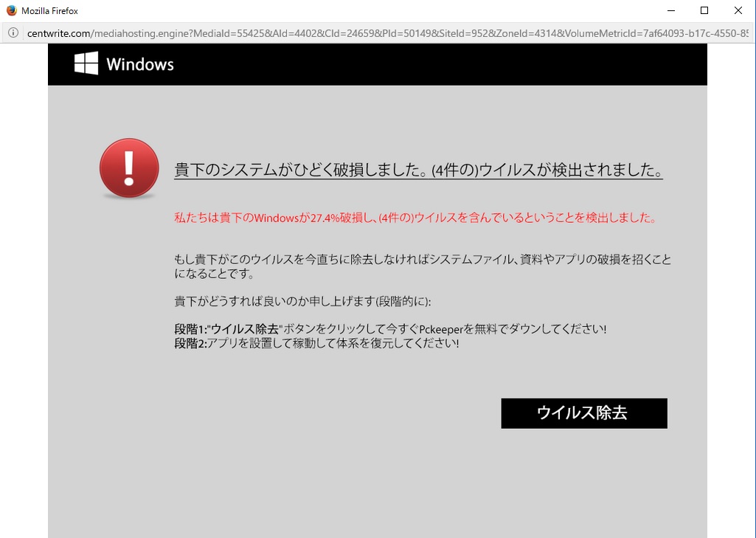756x538 pixels.
Task: Click the "Windows" text in the header
Action: point(140,64)
